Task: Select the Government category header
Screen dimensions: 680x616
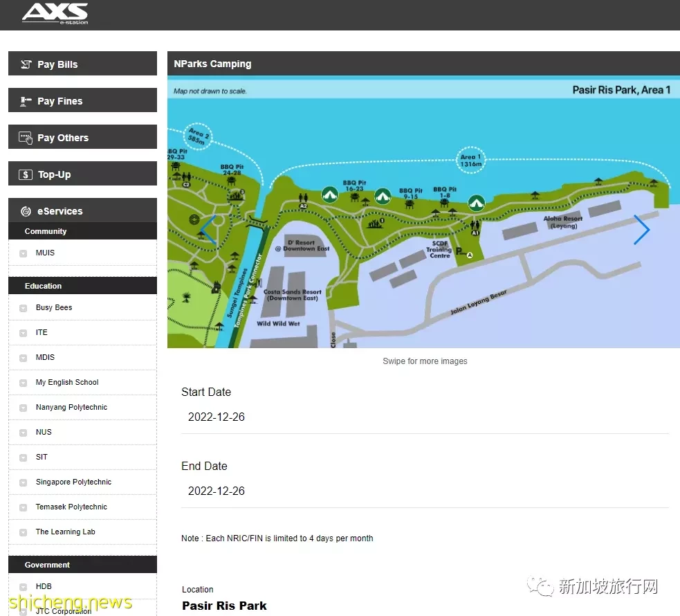Action: coord(82,565)
